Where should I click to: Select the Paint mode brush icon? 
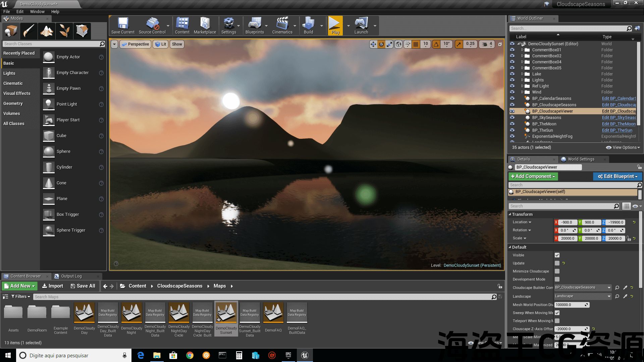pyautogui.click(x=29, y=31)
